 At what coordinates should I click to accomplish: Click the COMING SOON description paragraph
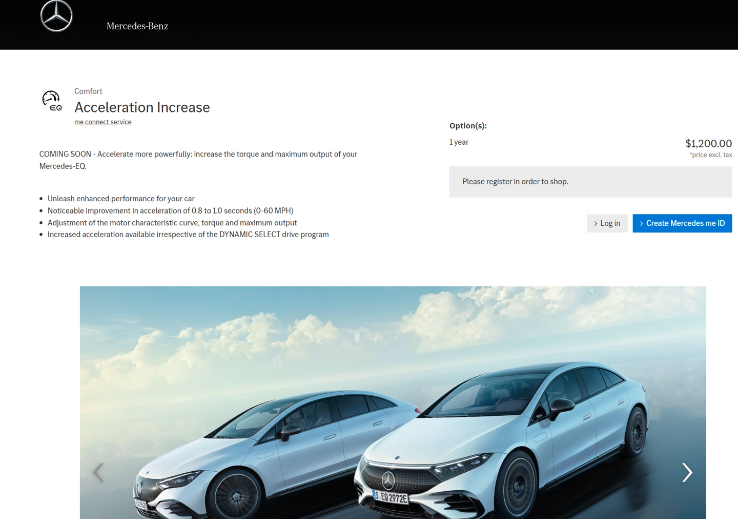(x=198, y=159)
